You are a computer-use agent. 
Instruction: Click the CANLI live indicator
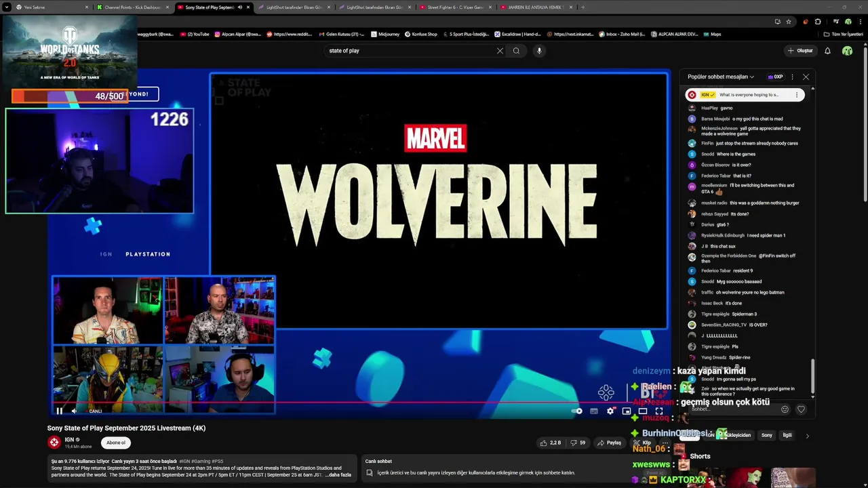96,411
